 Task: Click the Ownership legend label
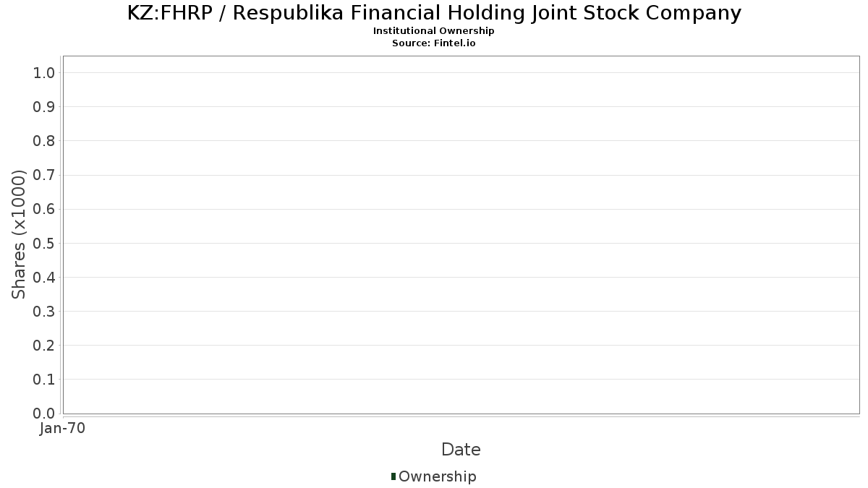click(x=437, y=476)
